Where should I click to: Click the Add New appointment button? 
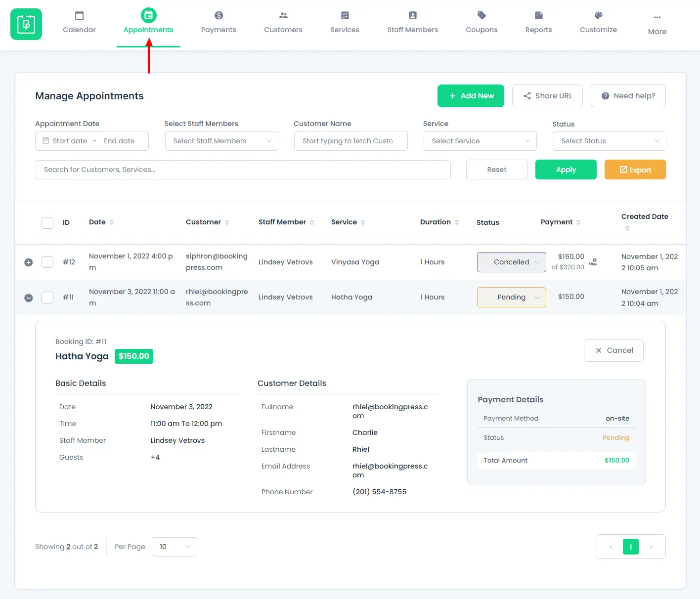[x=470, y=95]
